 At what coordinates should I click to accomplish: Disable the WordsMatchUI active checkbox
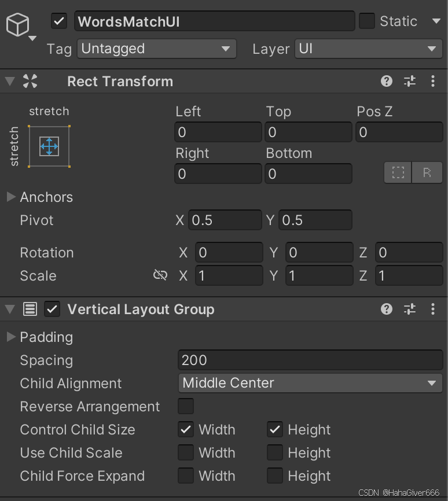59,21
